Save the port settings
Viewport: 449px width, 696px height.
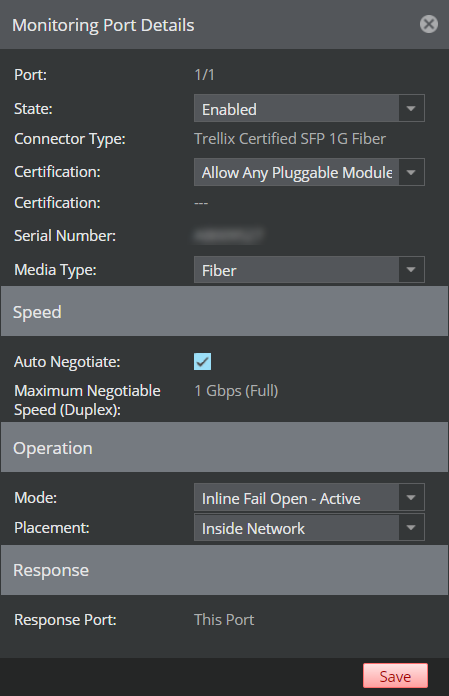pos(395,676)
